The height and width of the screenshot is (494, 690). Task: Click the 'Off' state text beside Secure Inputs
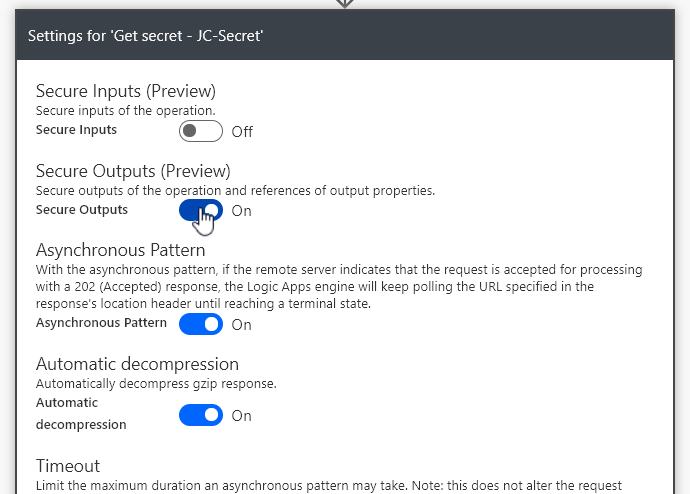[x=242, y=132]
